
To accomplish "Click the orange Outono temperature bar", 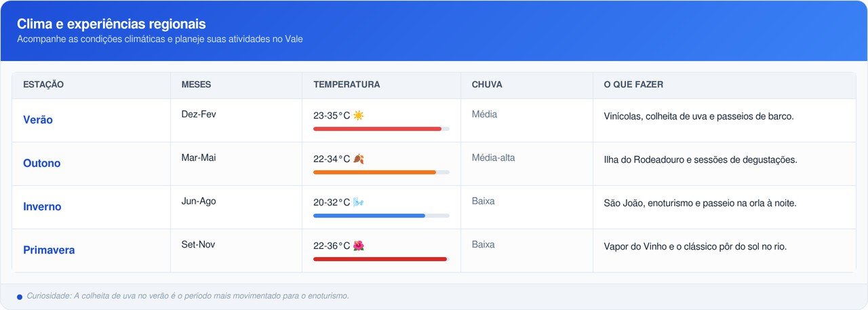I will click(374, 172).
